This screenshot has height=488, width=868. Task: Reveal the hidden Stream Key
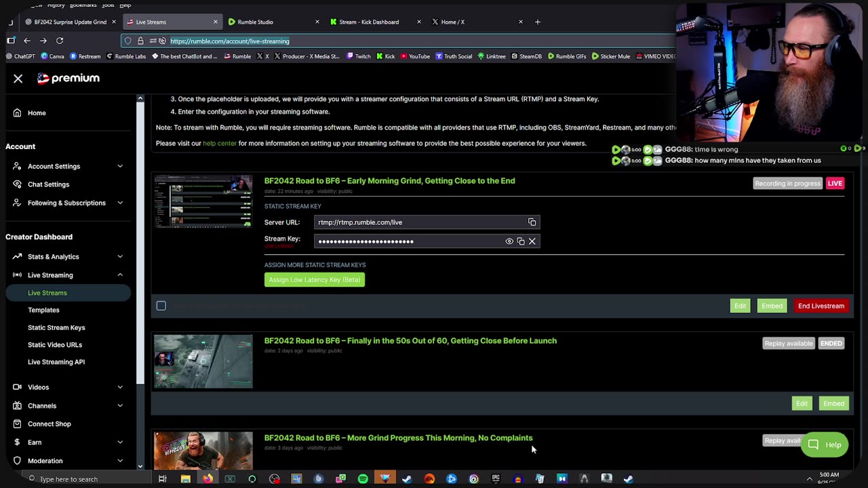coord(509,241)
